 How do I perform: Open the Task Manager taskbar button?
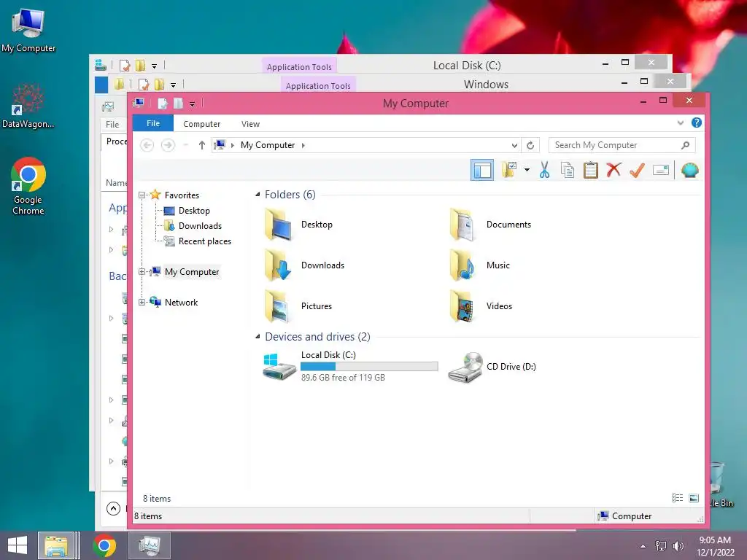(149, 545)
